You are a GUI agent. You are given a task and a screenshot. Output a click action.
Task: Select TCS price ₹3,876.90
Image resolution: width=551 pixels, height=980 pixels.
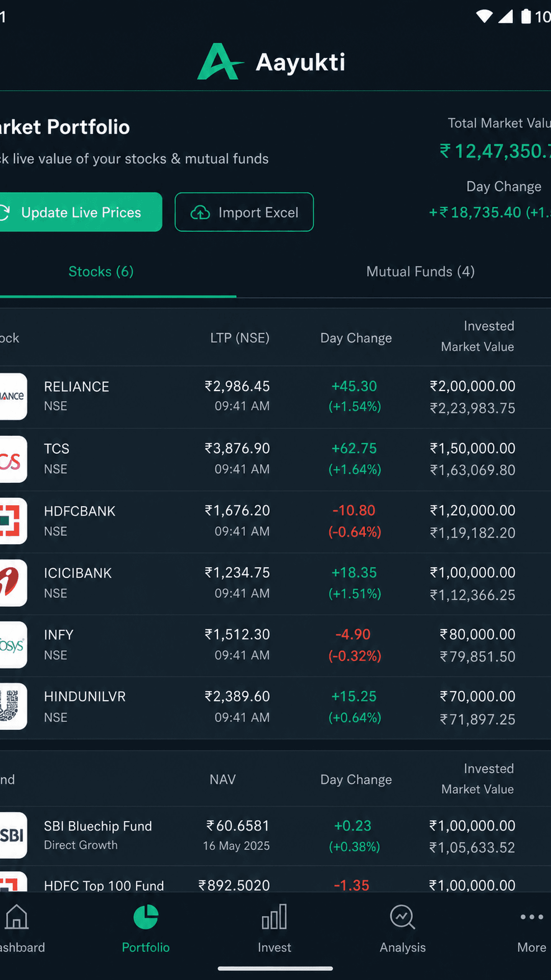pyautogui.click(x=237, y=448)
